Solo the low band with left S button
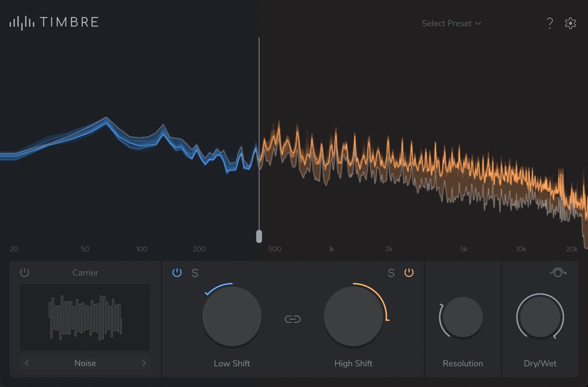 (195, 273)
